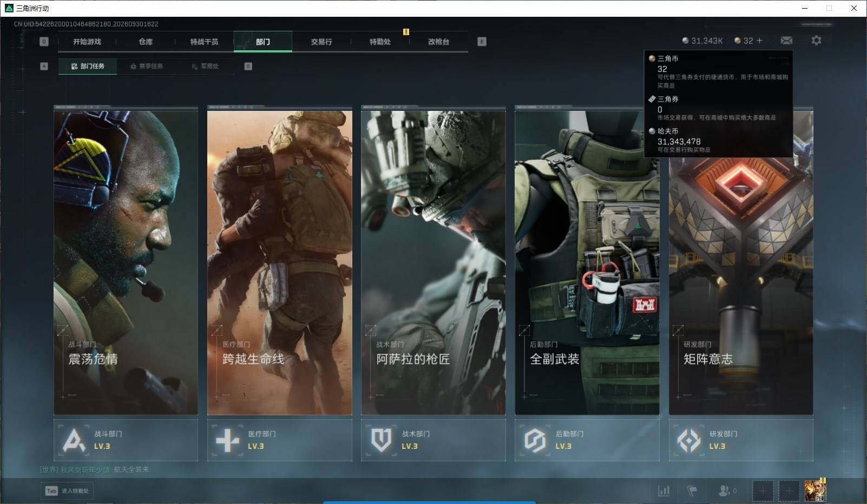Click the 战术部门 shield emblem icon
867x504 pixels.
coord(381,440)
